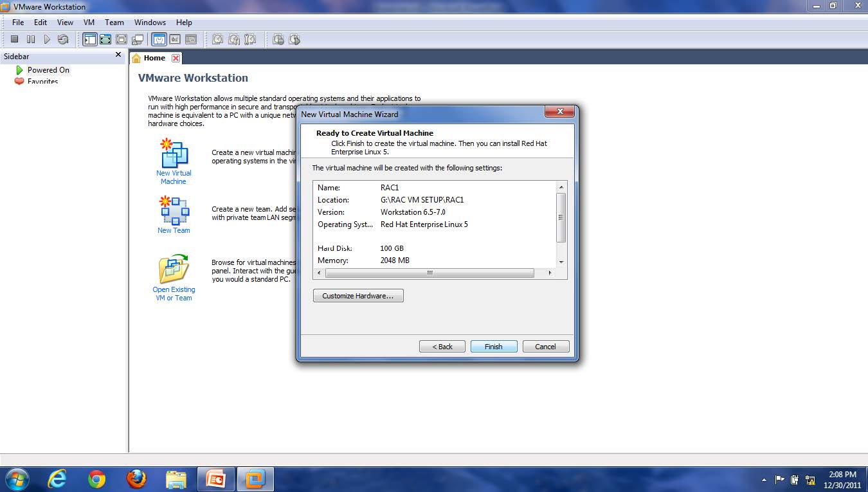Click the '2048 MB' memory value
868x492 pixels.
[395, 260]
